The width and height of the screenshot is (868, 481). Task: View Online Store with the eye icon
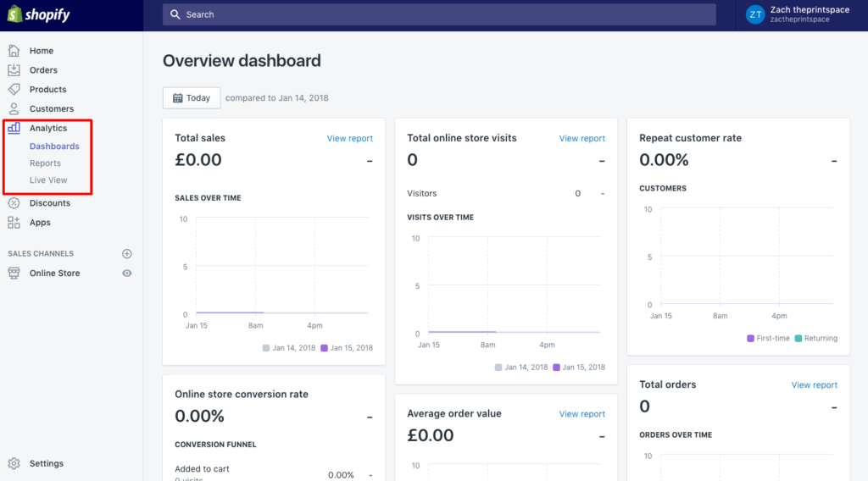pos(127,274)
